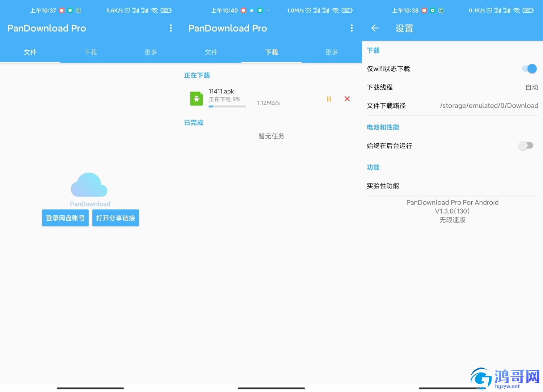543x392 pixels.
Task: Toggle 仅wifi状态下载 switch
Action: tap(529, 68)
